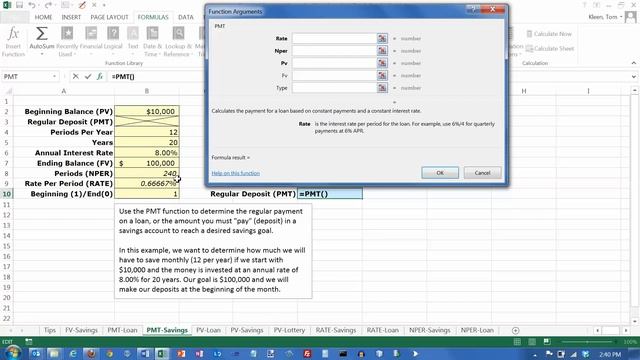Screen dimensions: 640x360
Task: Open PowerPoint from the taskbar
Action: [181, 353]
